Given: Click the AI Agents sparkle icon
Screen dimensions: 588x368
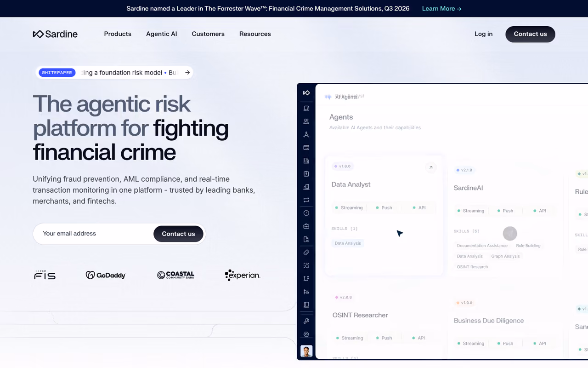Looking at the screenshot, I should pos(328,97).
